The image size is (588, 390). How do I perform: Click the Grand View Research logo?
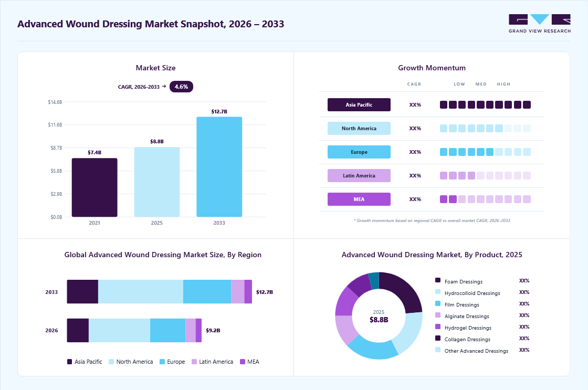coord(540,24)
